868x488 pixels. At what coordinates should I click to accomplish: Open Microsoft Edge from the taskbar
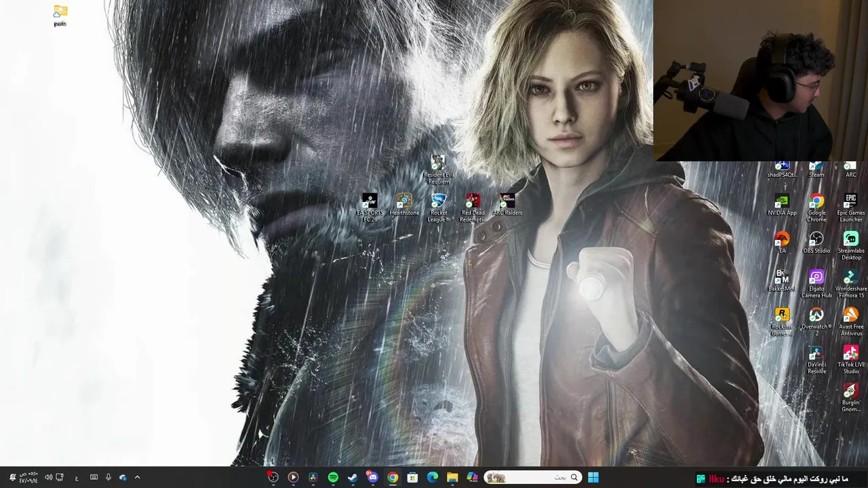[x=432, y=477]
